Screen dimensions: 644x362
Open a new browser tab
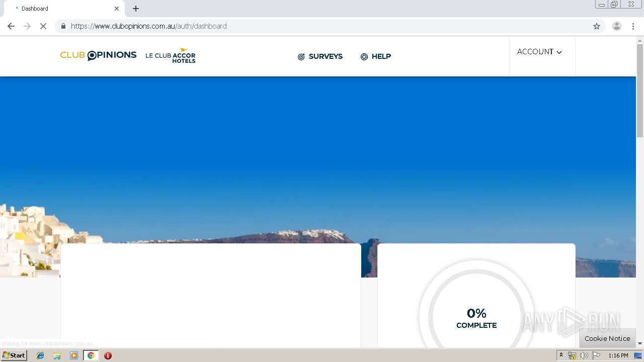click(136, 9)
